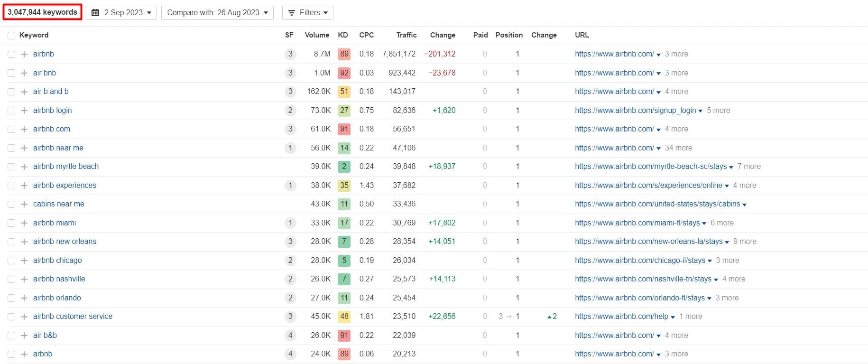Click plus icon for airbnb customer service
This screenshot has width=868, height=364.
click(24, 317)
